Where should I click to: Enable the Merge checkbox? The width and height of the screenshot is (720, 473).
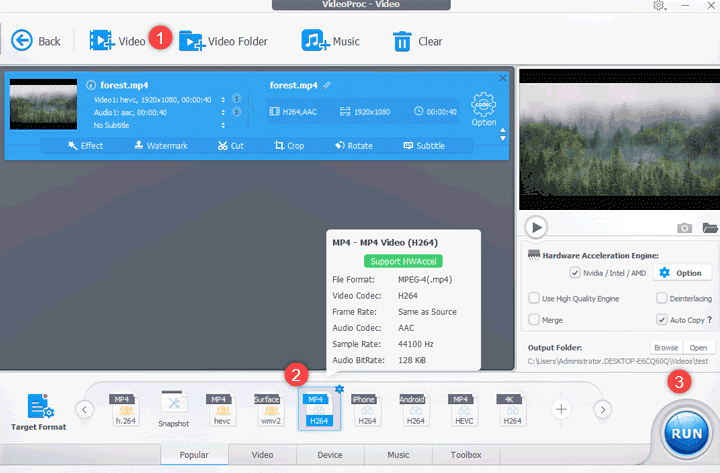coord(534,320)
